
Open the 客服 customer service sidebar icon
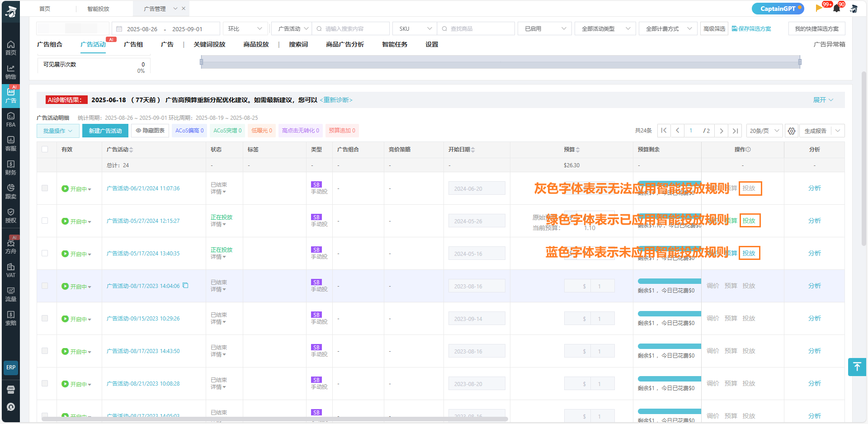click(x=11, y=143)
